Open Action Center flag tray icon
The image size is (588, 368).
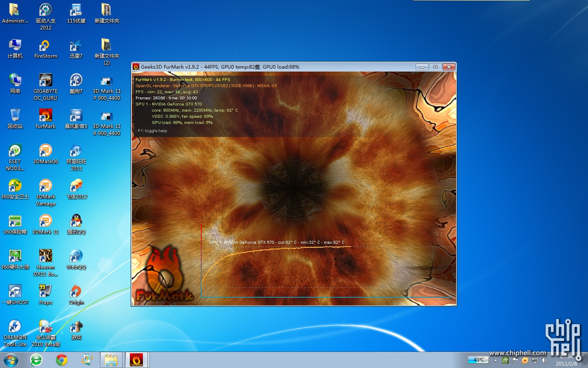coord(515,360)
